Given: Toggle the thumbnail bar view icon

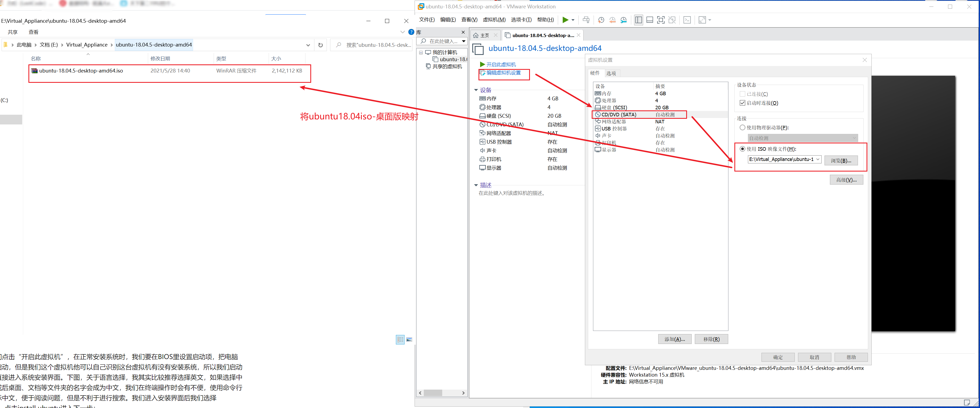Looking at the screenshot, I should 650,20.
